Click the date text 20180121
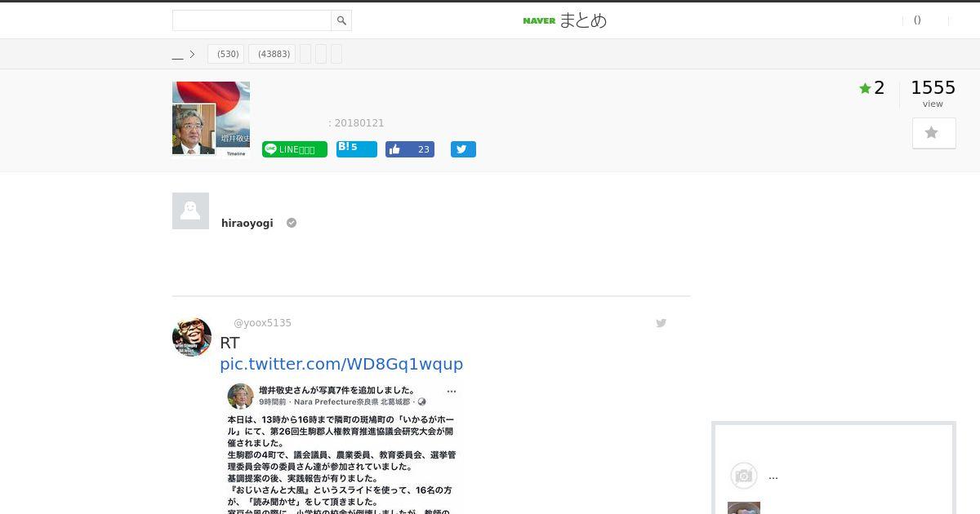980x514 pixels. tap(359, 123)
